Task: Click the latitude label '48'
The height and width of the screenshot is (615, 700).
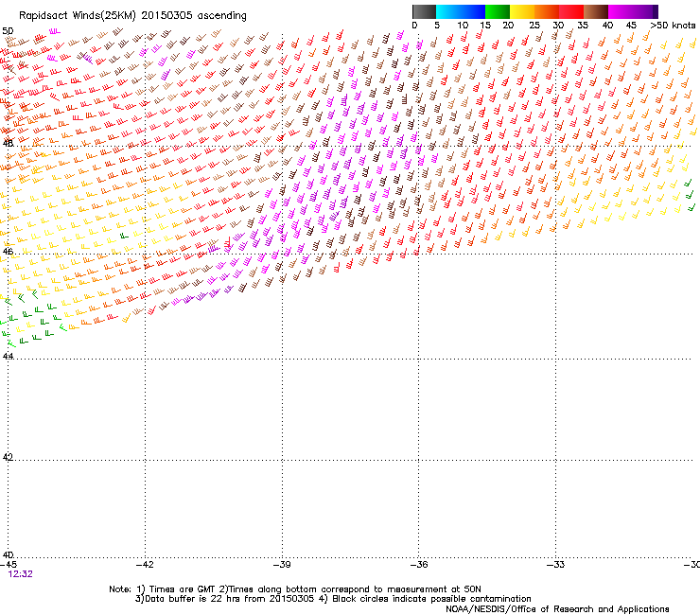Action: coord(8,144)
